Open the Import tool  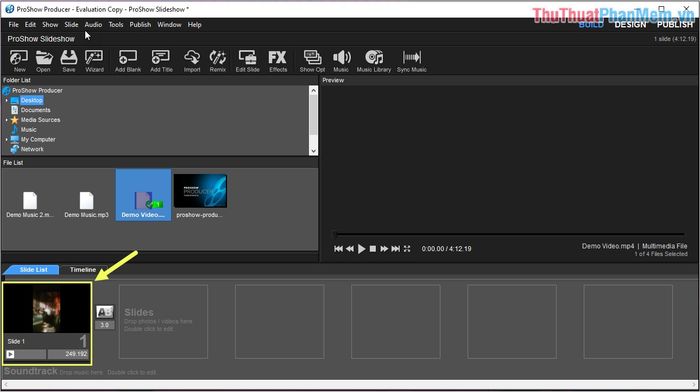pos(192,61)
